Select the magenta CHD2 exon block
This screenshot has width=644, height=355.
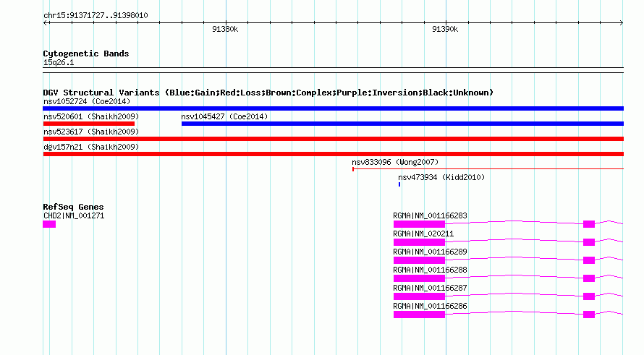[x=49, y=224]
